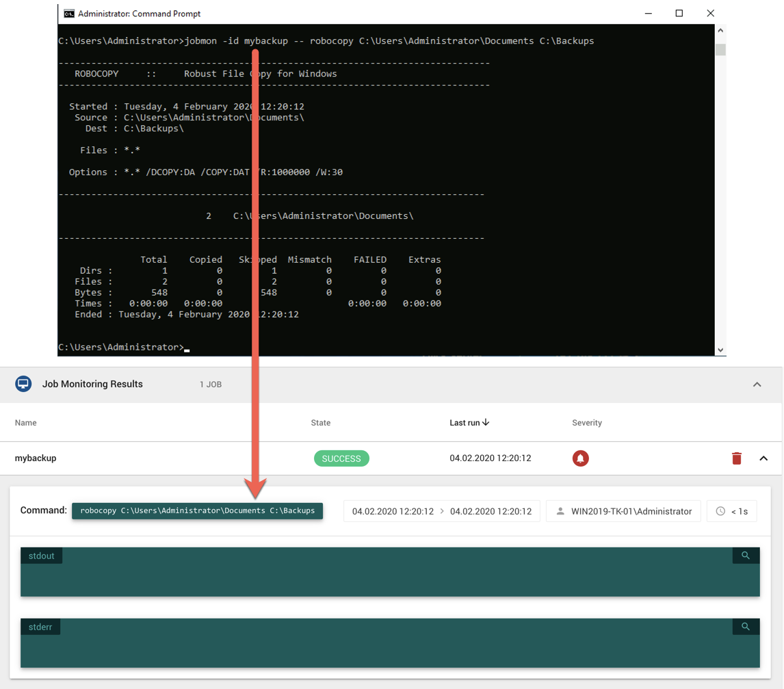Select the stderr label tab
Image resolution: width=784 pixels, height=689 pixels.
[x=40, y=627]
